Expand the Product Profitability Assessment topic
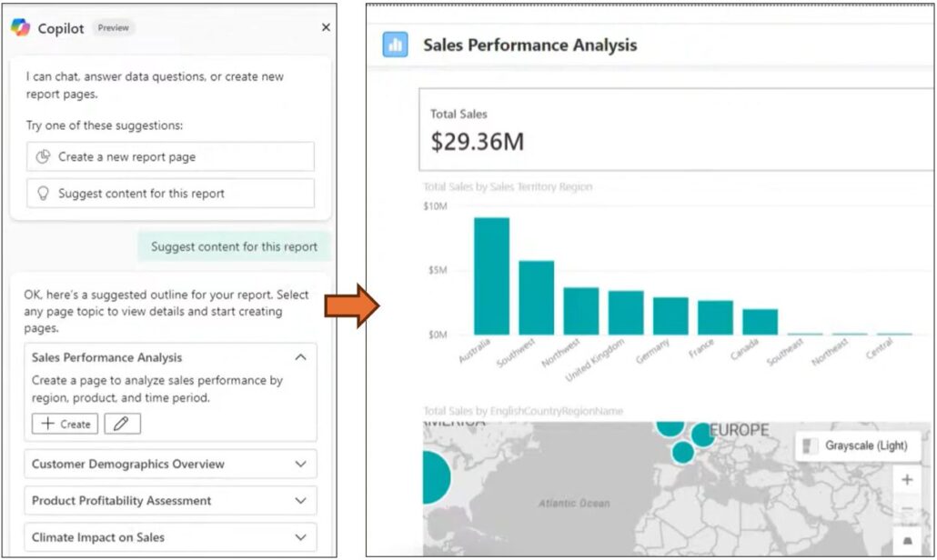 tap(300, 501)
